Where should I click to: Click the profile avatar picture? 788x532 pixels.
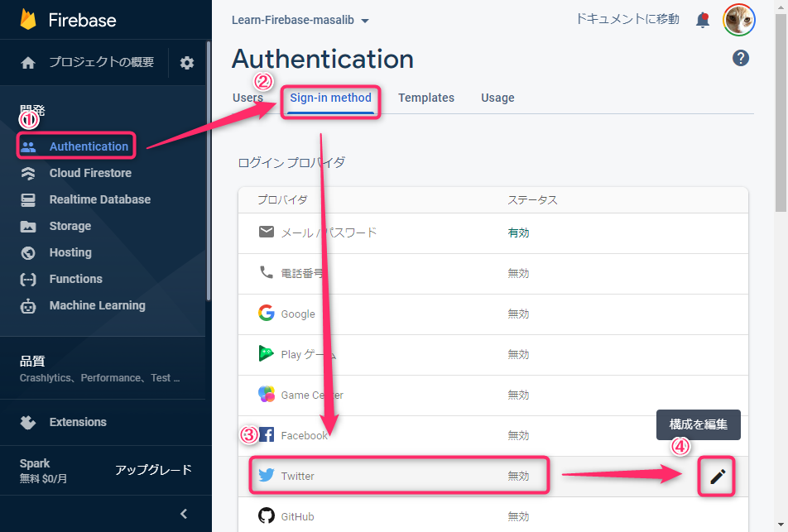tap(738, 20)
